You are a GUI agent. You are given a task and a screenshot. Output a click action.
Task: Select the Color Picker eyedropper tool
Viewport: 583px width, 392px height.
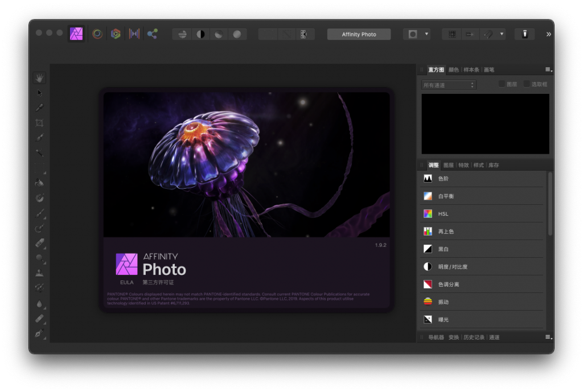coord(39,108)
